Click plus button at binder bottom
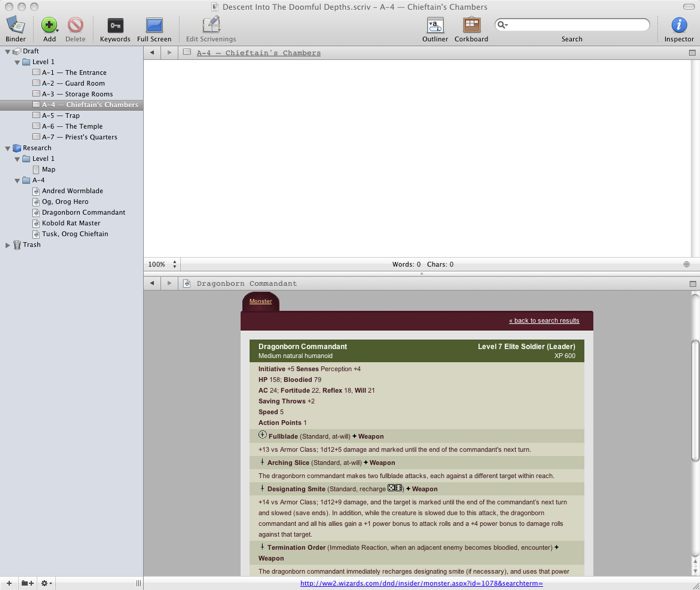 [x=9, y=583]
